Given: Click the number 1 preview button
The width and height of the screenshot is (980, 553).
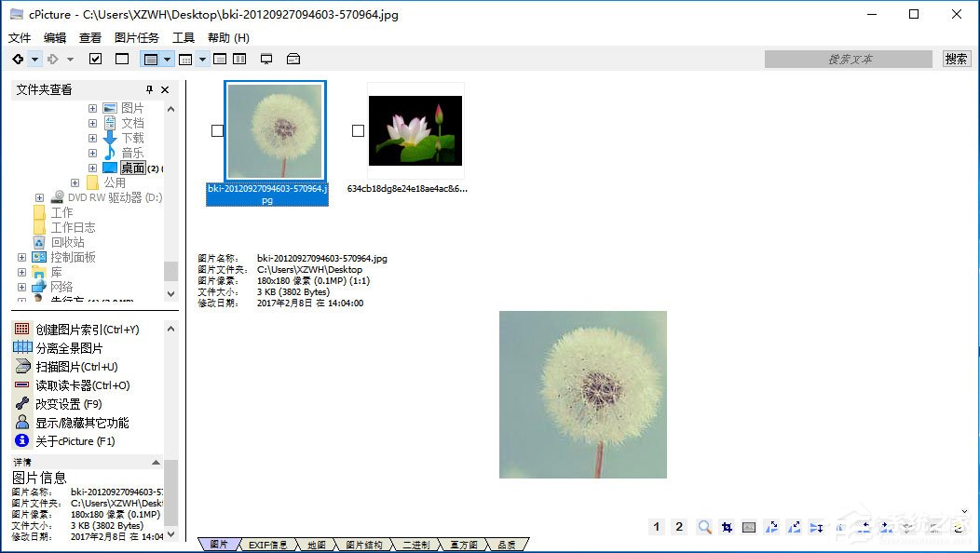Looking at the screenshot, I should coord(656,527).
